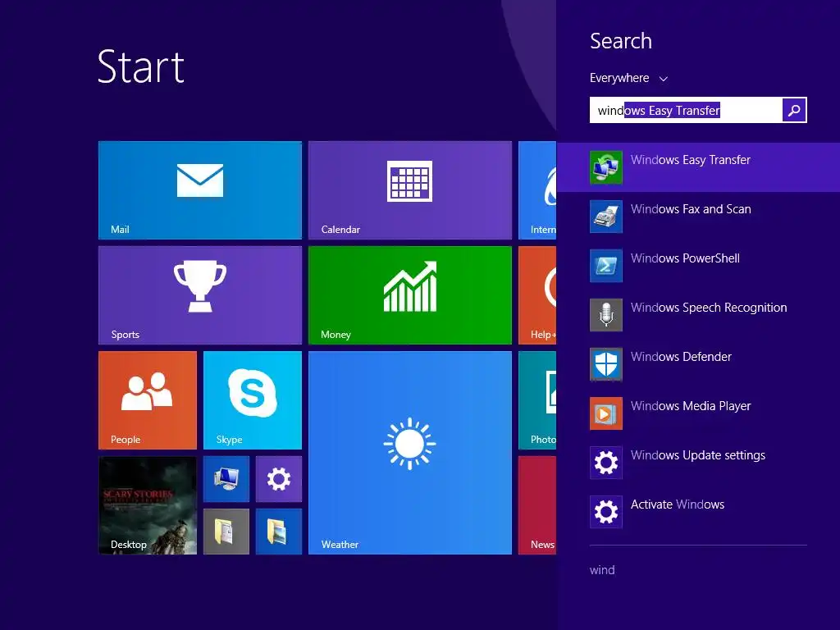Open the Internet Explorer tile
The width and height of the screenshot is (840, 630).
(x=537, y=190)
